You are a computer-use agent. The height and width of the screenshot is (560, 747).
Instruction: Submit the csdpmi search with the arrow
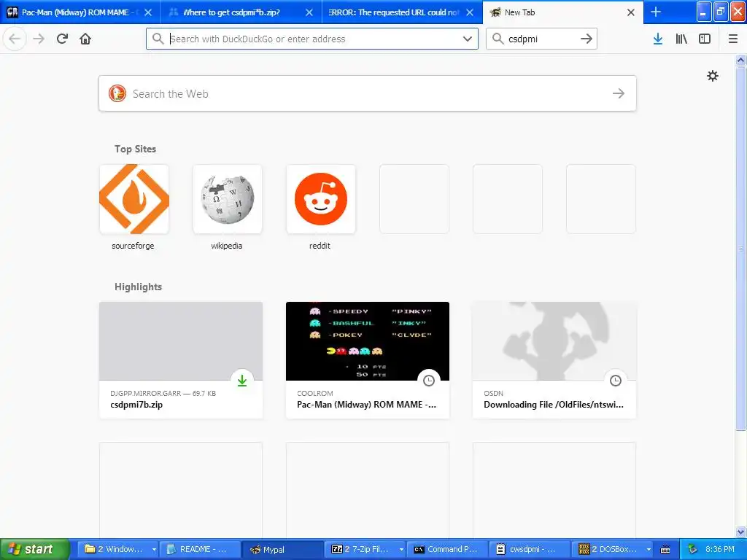[x=587, y=39]
